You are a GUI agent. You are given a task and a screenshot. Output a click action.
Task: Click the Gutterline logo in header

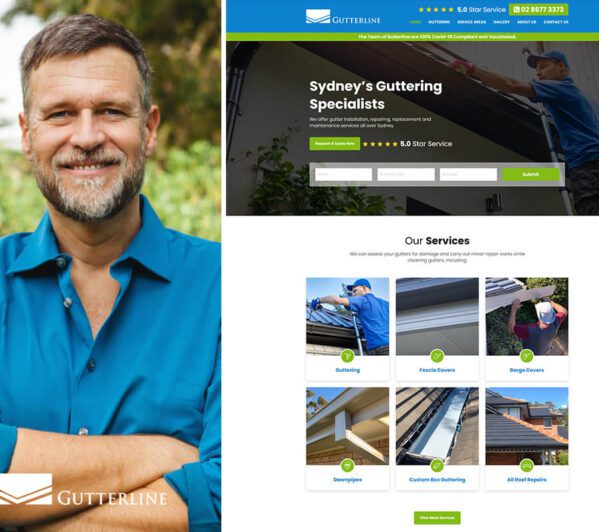[x=343, y=17]
